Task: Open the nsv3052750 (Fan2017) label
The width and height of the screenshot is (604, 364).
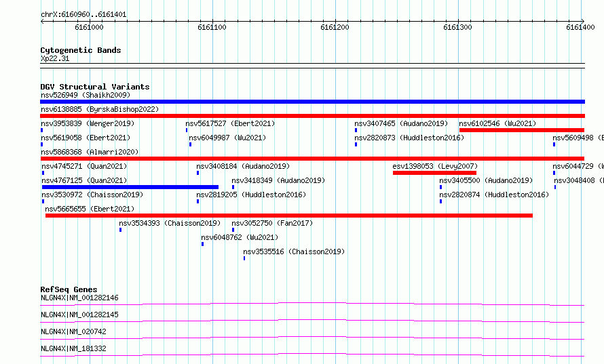Action: point(272,223)
